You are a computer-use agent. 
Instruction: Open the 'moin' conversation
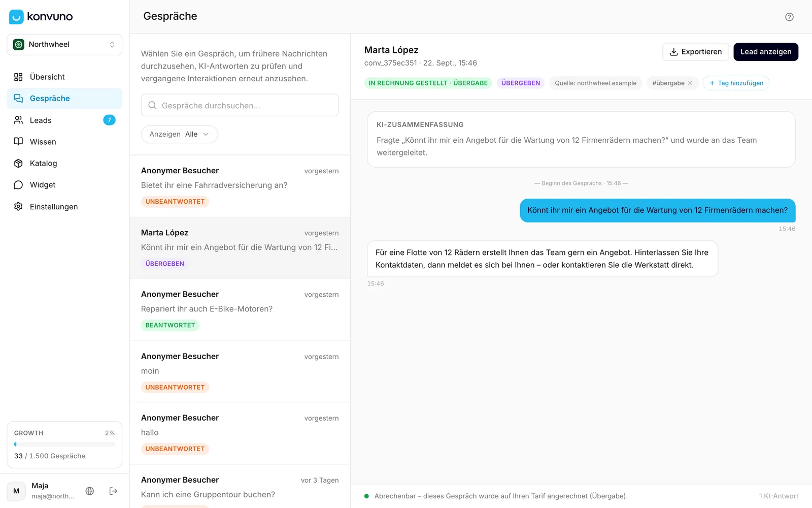240,371
